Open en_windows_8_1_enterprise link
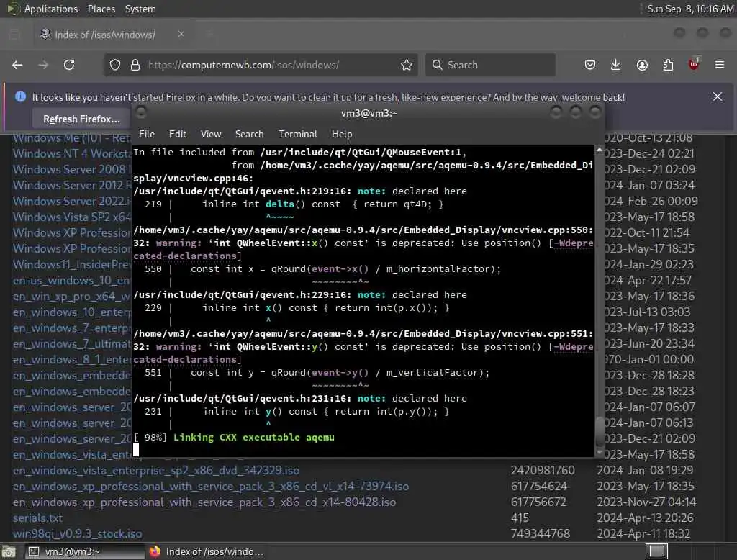Viewport: 737px width, 560px height. point(72,359)
